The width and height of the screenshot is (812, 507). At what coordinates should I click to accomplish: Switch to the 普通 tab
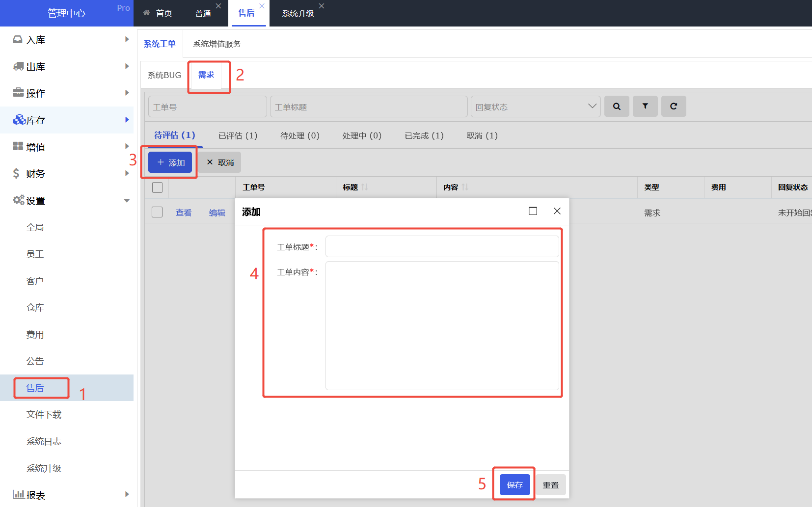click(203, 13)
